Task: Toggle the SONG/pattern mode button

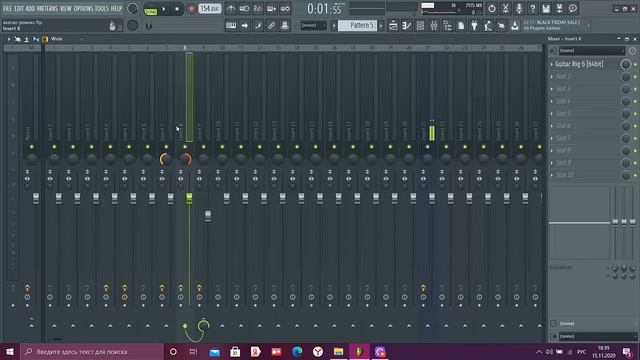Action: [x=151, y=9]
